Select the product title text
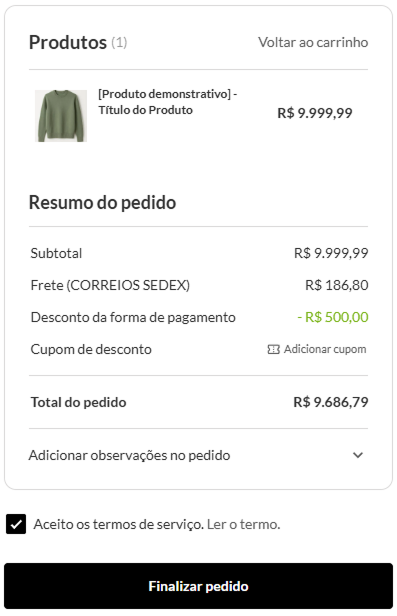The image size is (397, 616). (x=168, y=102)
